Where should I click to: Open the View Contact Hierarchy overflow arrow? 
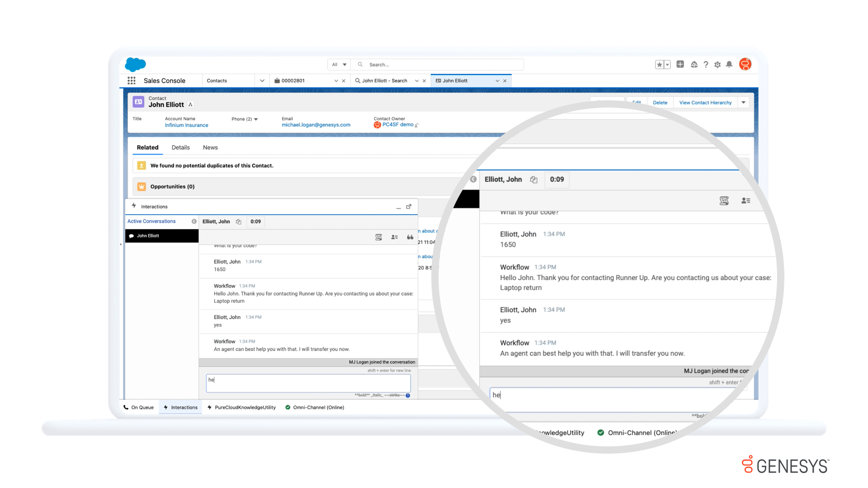743,102
